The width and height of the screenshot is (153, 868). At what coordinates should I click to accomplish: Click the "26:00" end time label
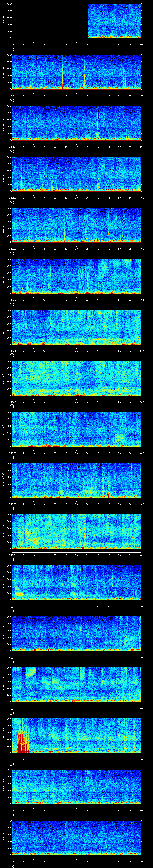pos(141,861)
